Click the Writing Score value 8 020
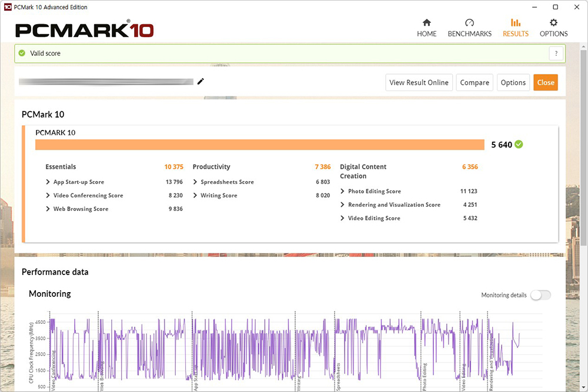Screen dimensions: 588x392 tap(323, 195)
